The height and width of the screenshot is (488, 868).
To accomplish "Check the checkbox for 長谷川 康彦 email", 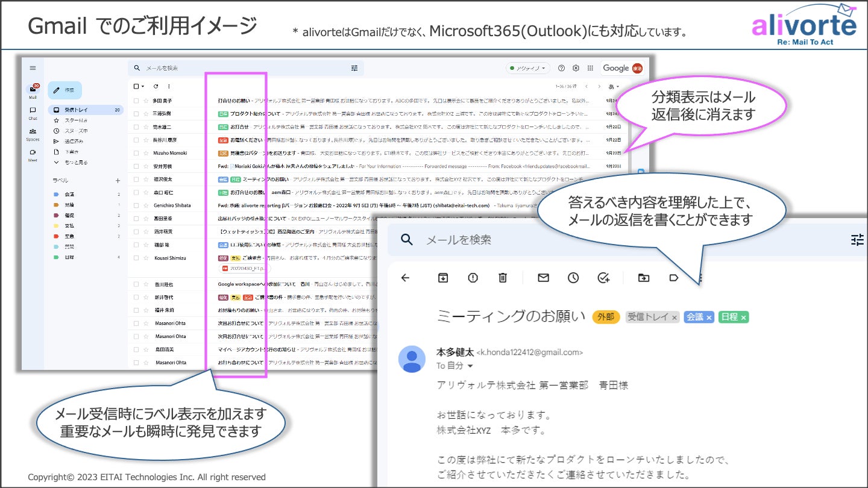I will click(x=136, y=140).
